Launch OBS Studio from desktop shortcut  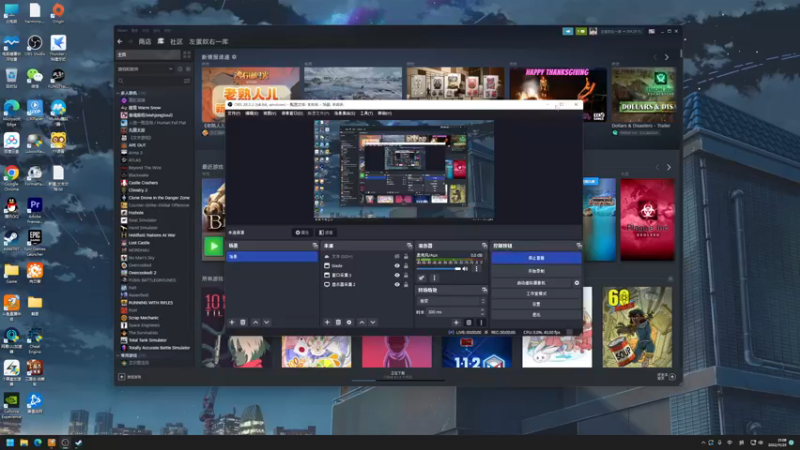[35, 46]
